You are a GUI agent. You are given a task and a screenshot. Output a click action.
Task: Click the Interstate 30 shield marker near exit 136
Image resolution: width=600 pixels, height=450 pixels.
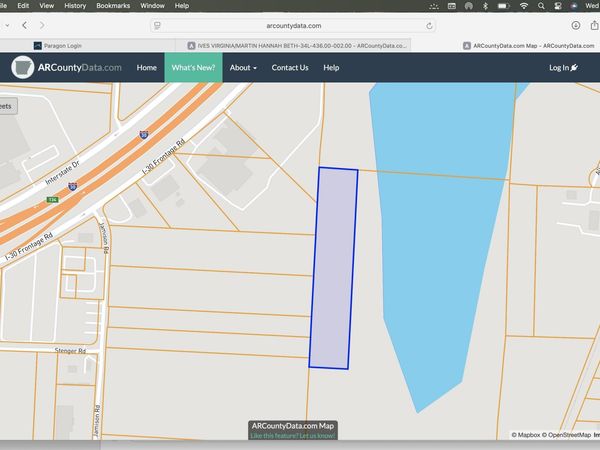73,186
